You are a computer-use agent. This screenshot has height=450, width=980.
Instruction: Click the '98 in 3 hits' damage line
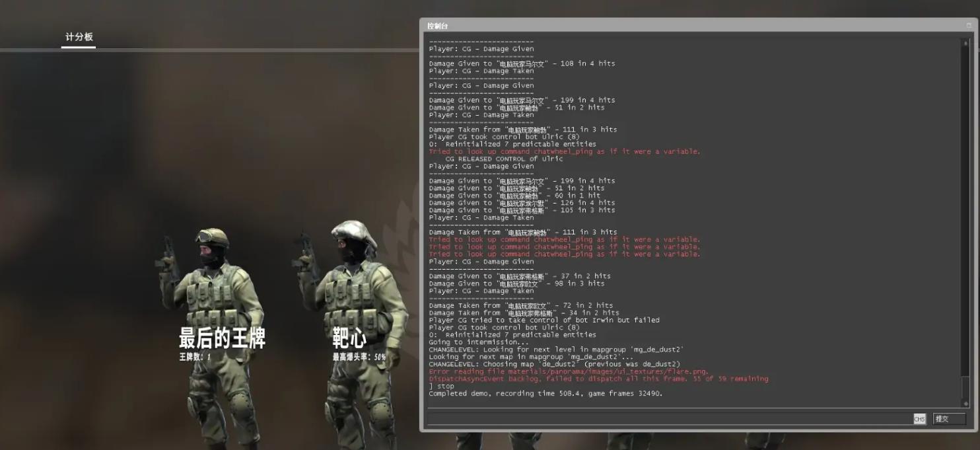point(516,283)
